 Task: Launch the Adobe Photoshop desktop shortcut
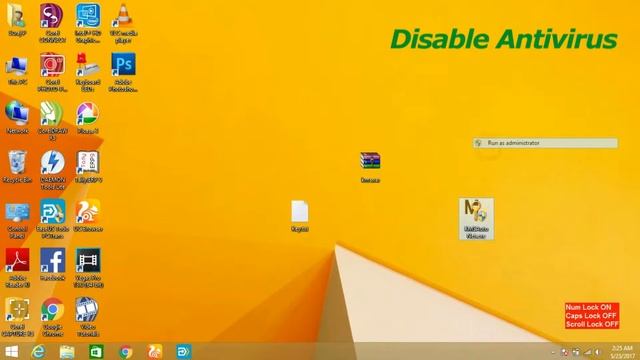pyautogui.click(x=123, y=72)
